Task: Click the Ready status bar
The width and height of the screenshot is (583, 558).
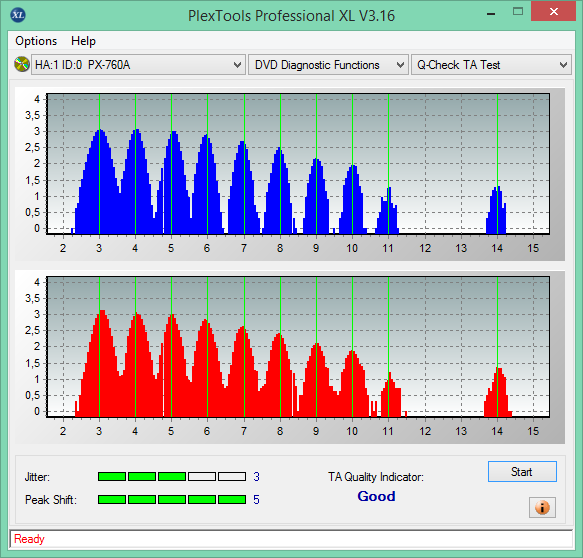Action: (291, 539)
